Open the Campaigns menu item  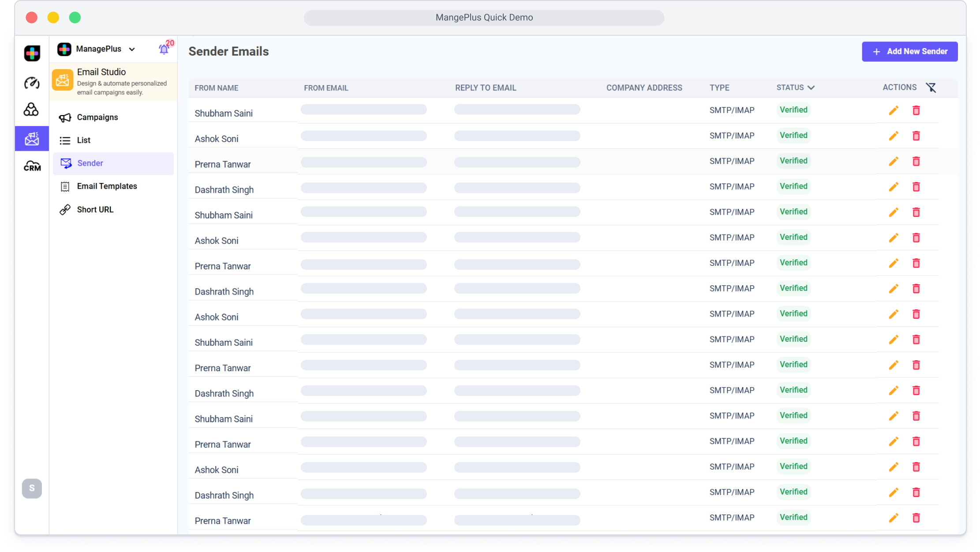coord(97,117)
